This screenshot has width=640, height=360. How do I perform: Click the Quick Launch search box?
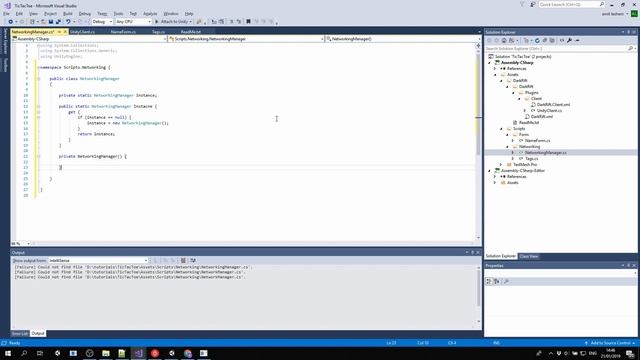tap(571, 4)
